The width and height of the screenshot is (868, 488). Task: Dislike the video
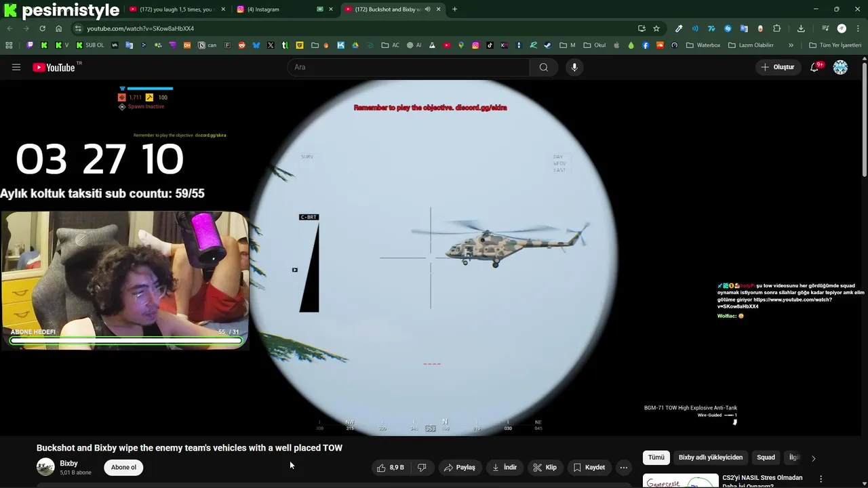pyautogui.click(x=422, y=467)
